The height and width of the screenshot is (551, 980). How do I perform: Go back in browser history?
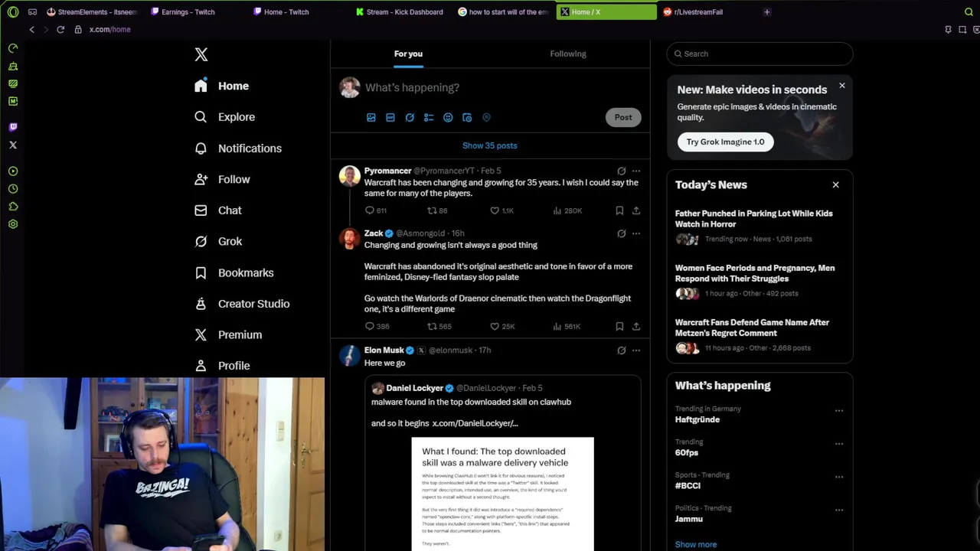point(31,29)
